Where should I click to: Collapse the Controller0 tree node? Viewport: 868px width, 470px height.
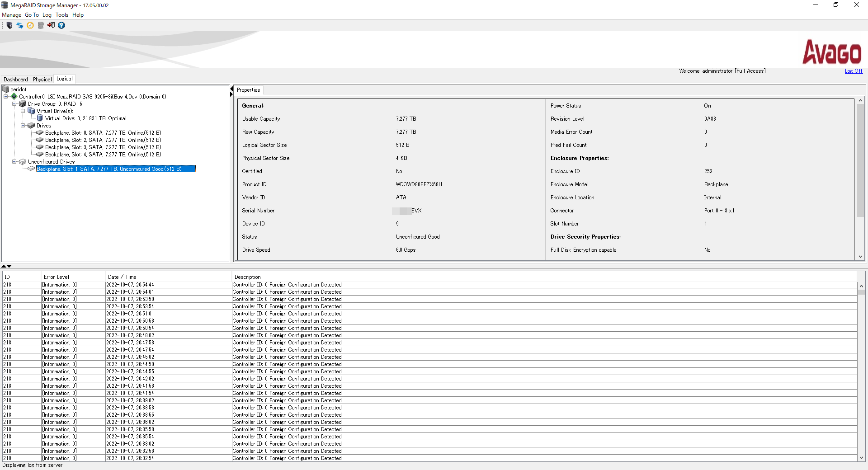tap(5, 96)
